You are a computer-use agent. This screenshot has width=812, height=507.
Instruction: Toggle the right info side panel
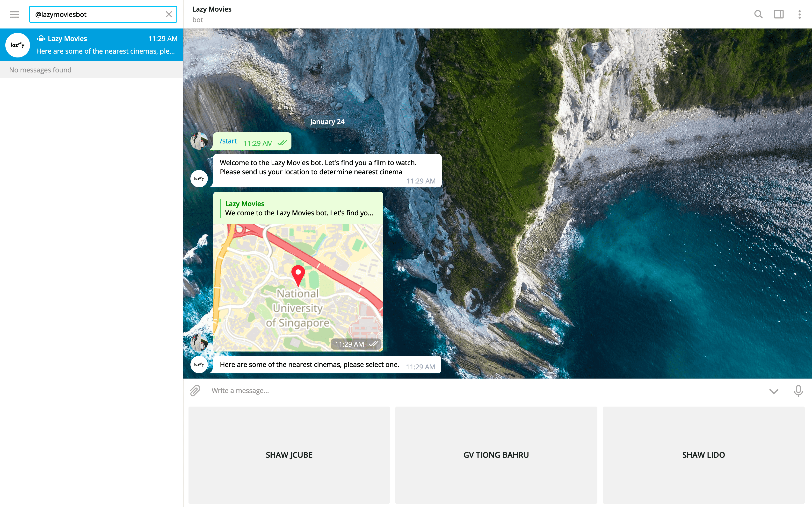[x=779, y=14]
